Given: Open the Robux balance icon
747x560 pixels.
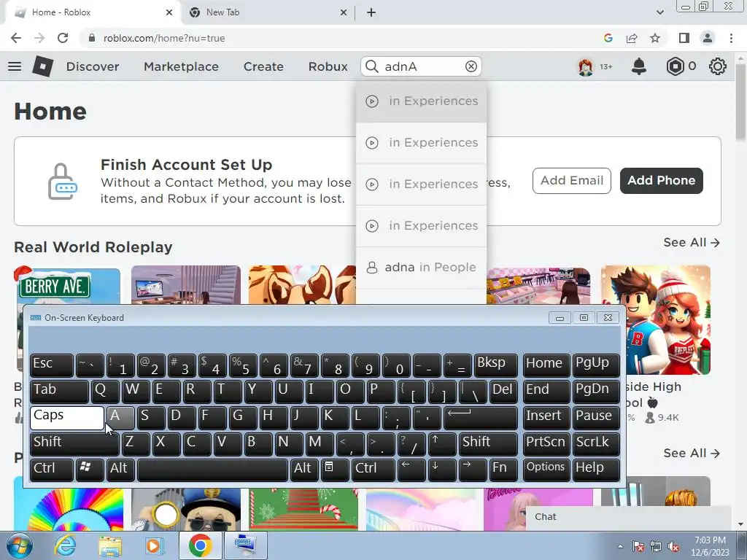Looking at the screenshot, I should pyautogui.click(x=675, y=66).
